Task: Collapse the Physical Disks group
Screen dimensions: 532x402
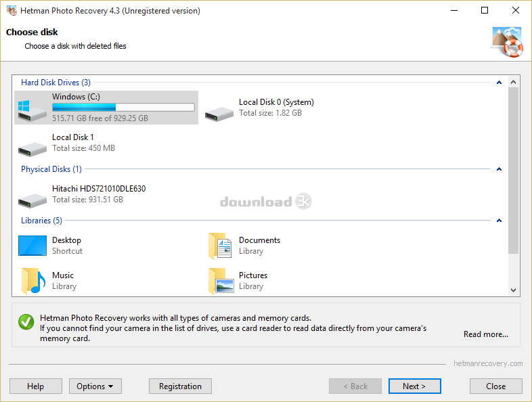Action: coord(499,169)
